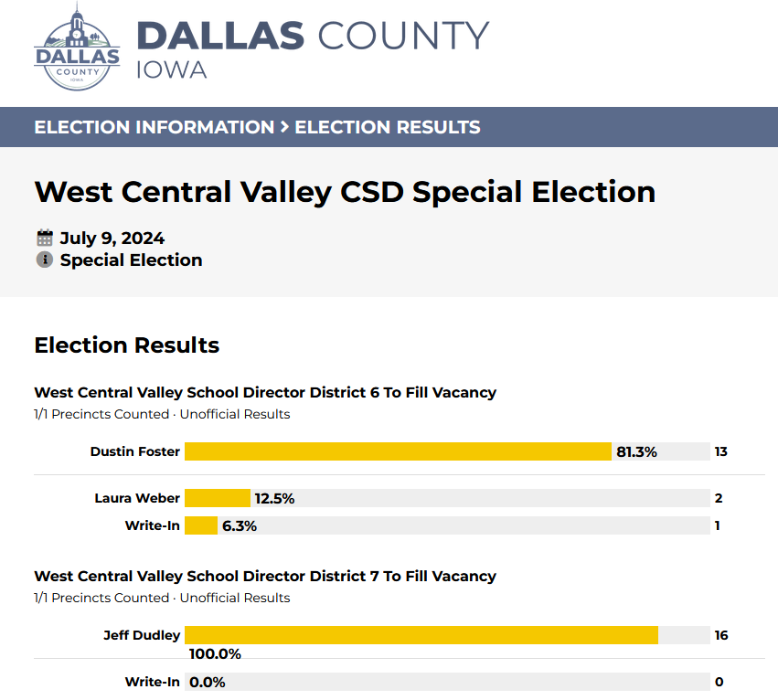Screen dimensions: 778x700
Task: Click the Election Results section heading
Action: (127, 345)
